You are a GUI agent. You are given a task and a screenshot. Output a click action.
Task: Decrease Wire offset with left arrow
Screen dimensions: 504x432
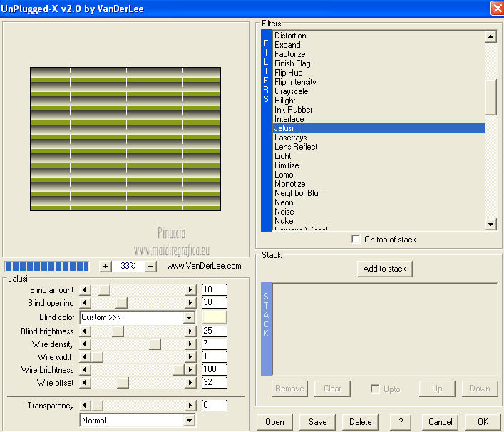(85, 383)
